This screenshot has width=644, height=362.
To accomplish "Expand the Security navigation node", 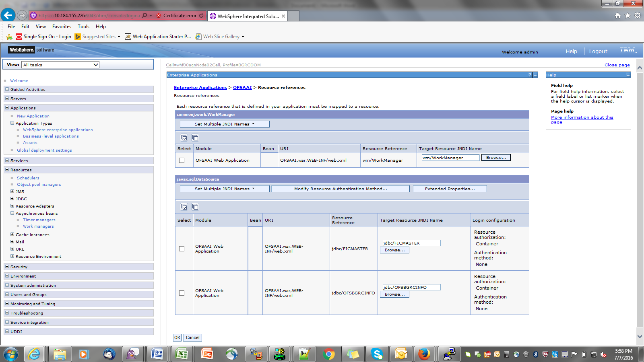I will click(7, 267).
